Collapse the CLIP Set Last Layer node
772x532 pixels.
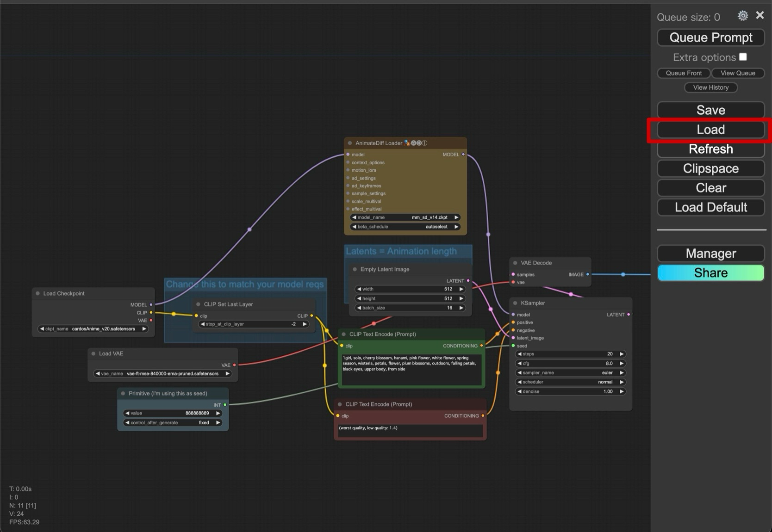pos(199,304)
